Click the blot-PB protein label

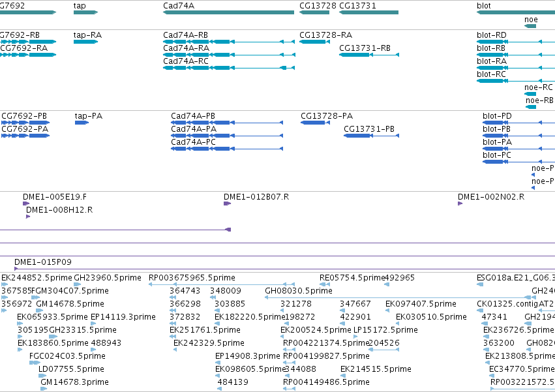pyautogui.click(x=496, y=129)
